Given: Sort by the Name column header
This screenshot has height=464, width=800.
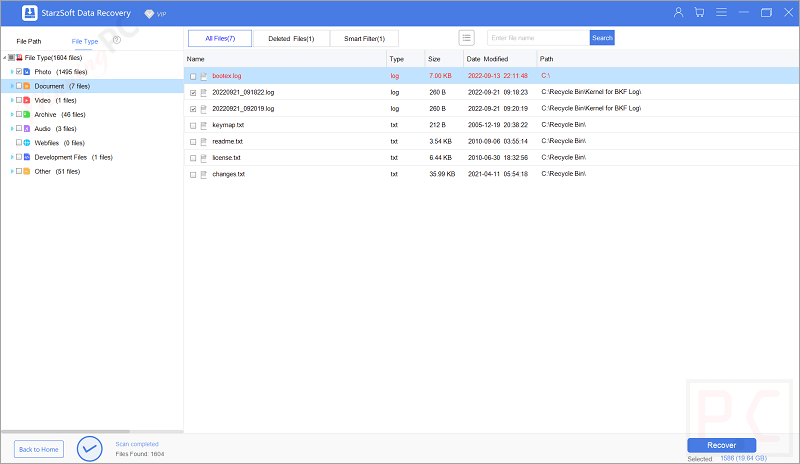Looking at the screenshot, I should [x=285, y=59].
